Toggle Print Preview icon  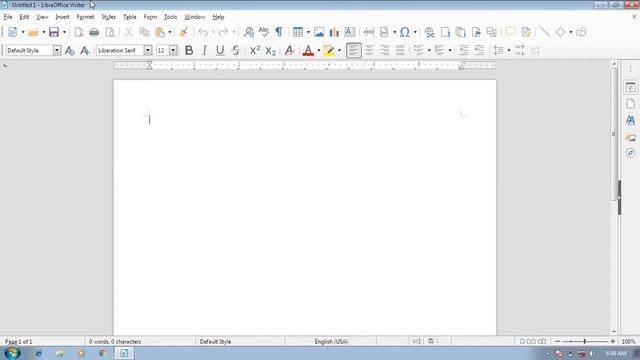(x=110, y=32)
